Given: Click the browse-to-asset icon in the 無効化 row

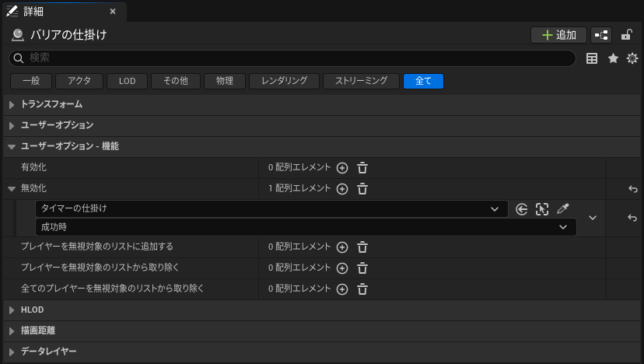Looking at the screenshot, I should click(542, 209).
